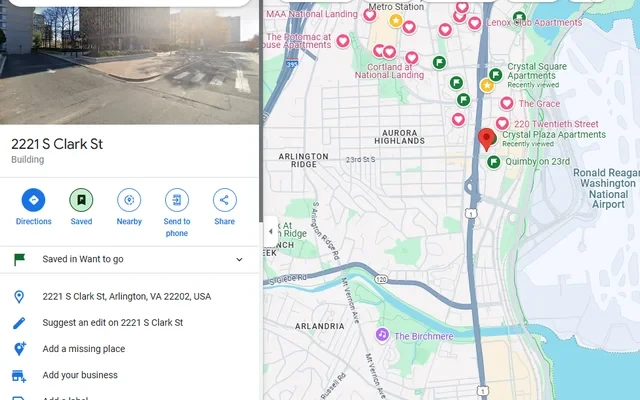This screenshot has width=640, height=400.
Task: Click green flag icon beside Saved in Want to go
Action: (x=19, y=259)
